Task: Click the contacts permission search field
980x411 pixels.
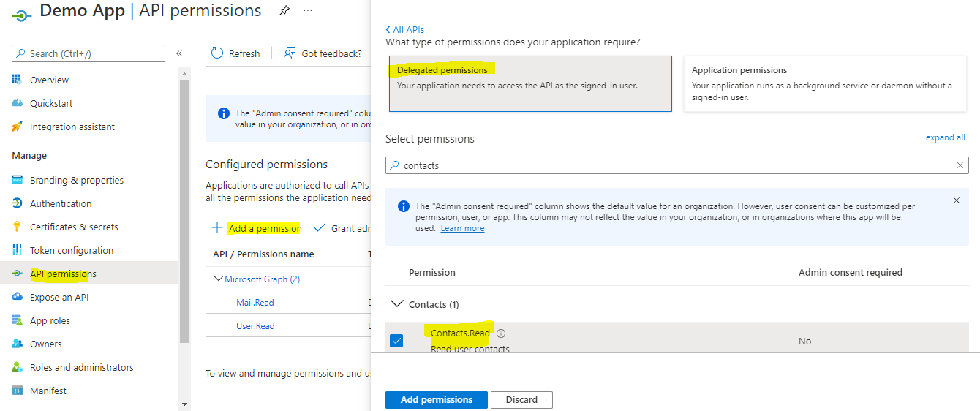Action: coord(676,165)
